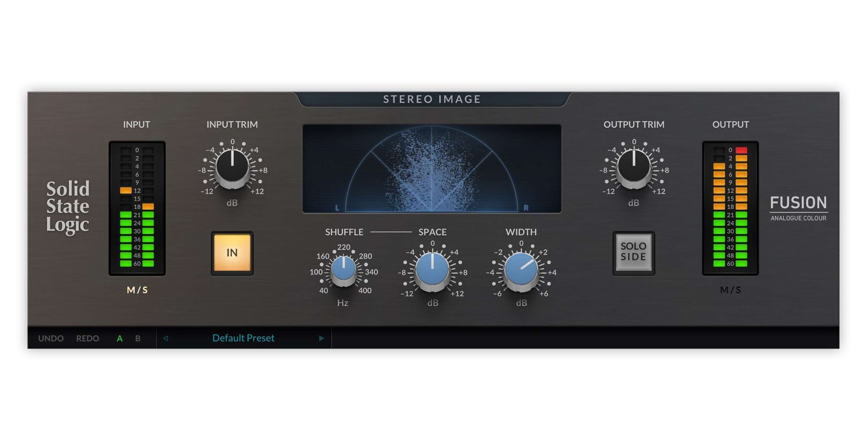Click the Undo button
The width and height of the screenshot is (868, 441).
pyautogui.click(x=51, y=338)
